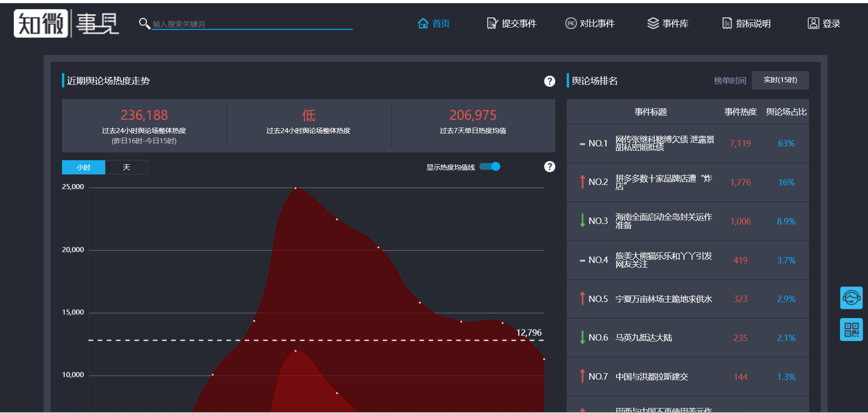Click the unchanged dash icon of NO.4
Image resolution: width=868 pixels, height=414 pixels.
582,261
